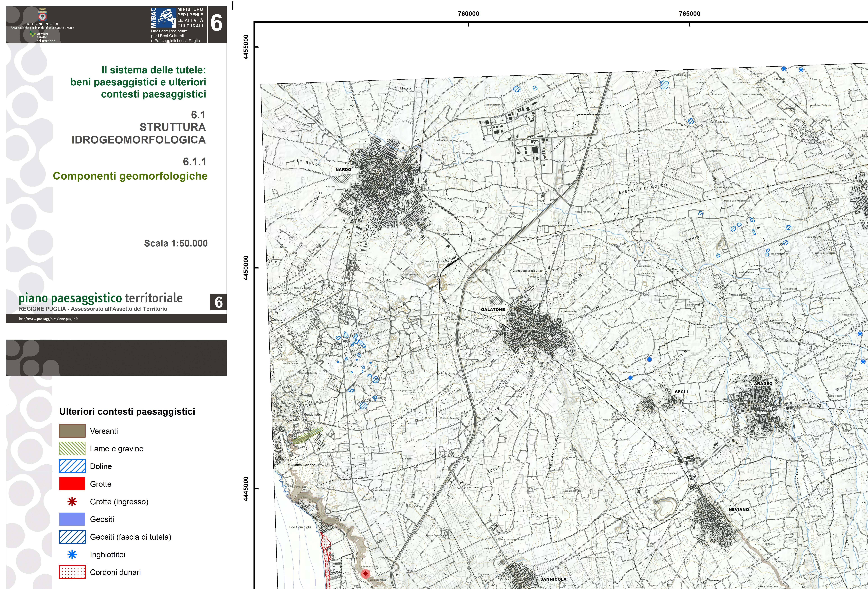Click the solid red Grotte swatch

pyautogui.click(x=72, y=484)
